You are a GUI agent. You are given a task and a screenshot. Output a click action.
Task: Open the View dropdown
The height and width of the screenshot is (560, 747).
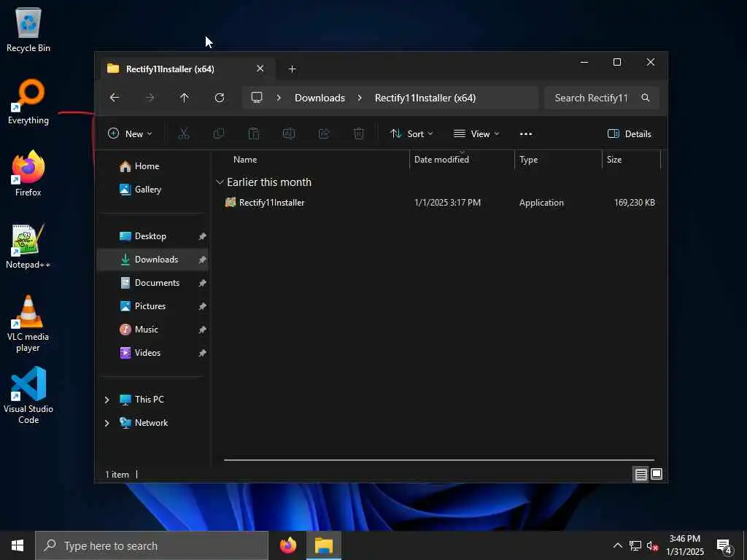(476, 134)
